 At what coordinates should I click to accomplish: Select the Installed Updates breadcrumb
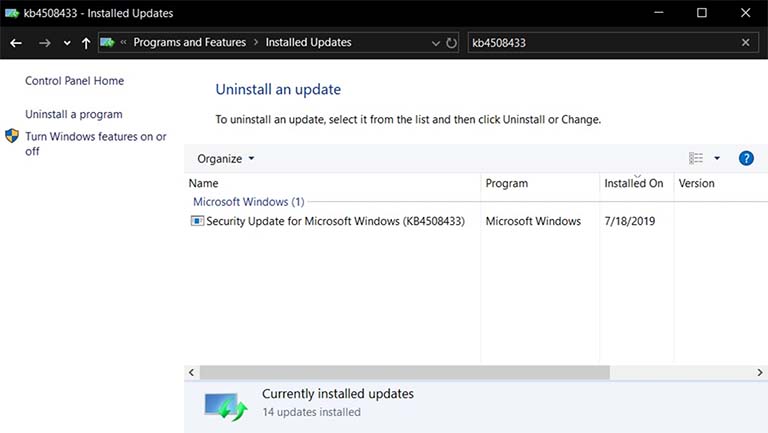tap(309, 43)
